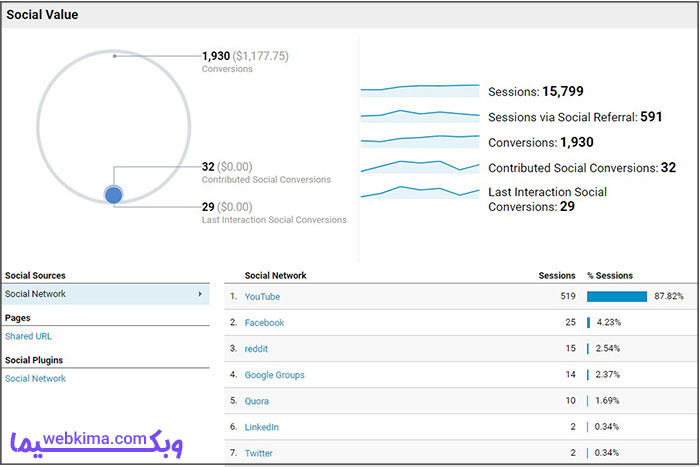The width and height of the screenshot is (700, 467).
Task: Click the '% Sessions' column header
Action: click(610, 275)
